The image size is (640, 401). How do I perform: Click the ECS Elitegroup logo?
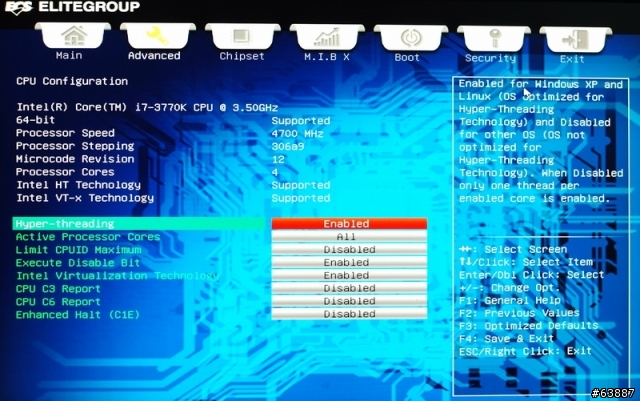[x=72, y=7]
